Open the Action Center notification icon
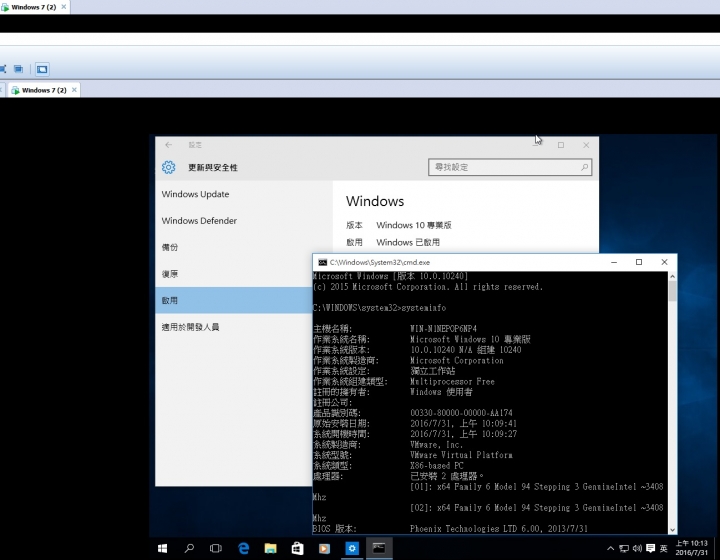 (x=650, y=549)
